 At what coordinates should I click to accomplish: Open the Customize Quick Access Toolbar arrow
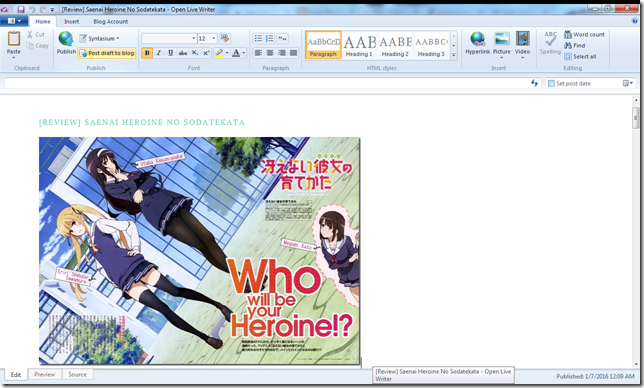tap(52, 9)
